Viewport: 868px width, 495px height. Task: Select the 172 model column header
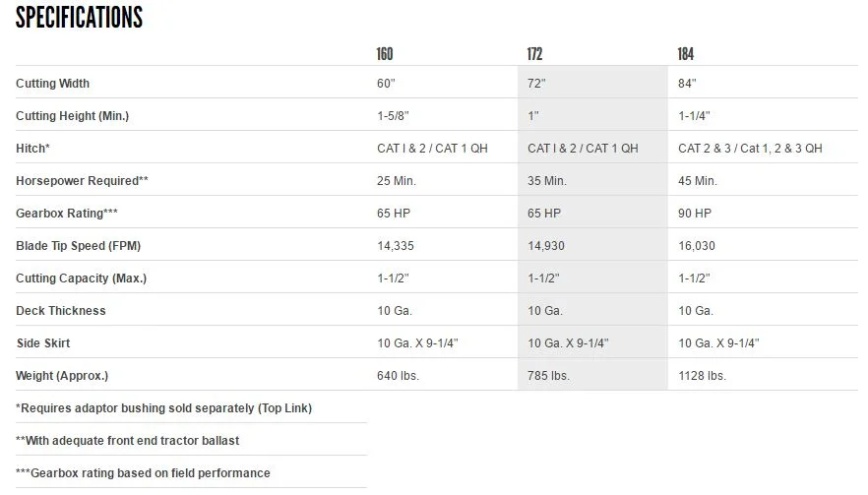click(534, 54)
